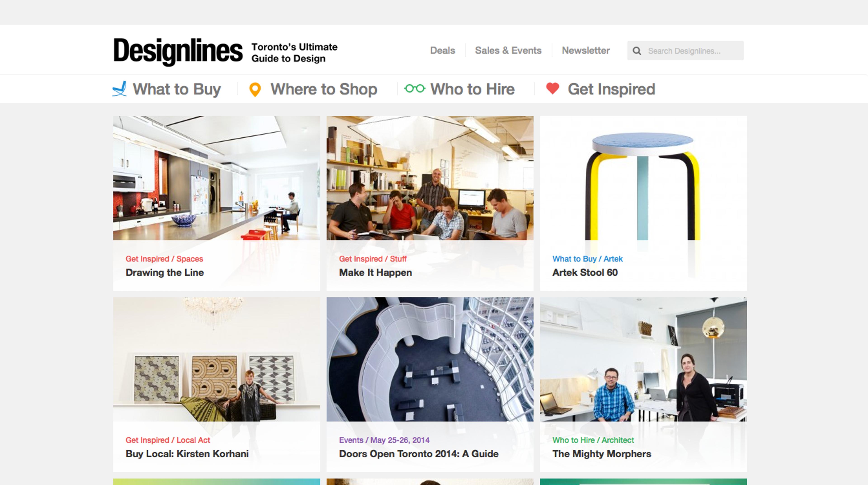Click the Designlines logo
This screenshot has width=868, height=485.
pos(178,51)
